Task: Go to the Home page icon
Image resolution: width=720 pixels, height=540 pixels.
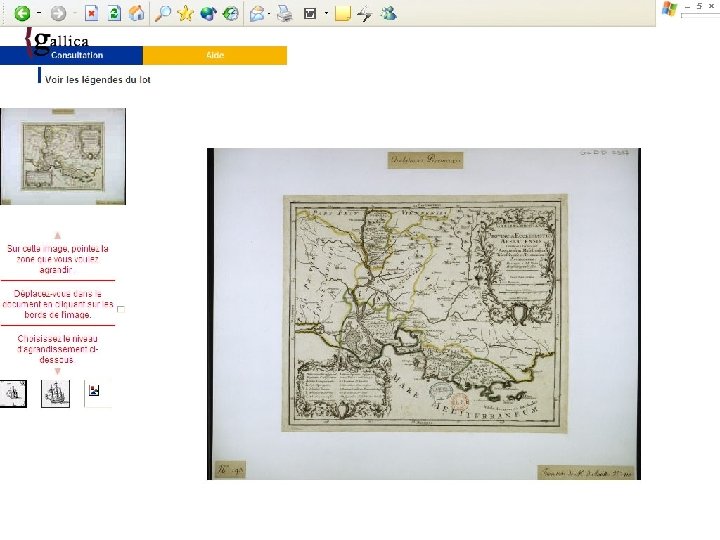Action: tap(136, 13)
